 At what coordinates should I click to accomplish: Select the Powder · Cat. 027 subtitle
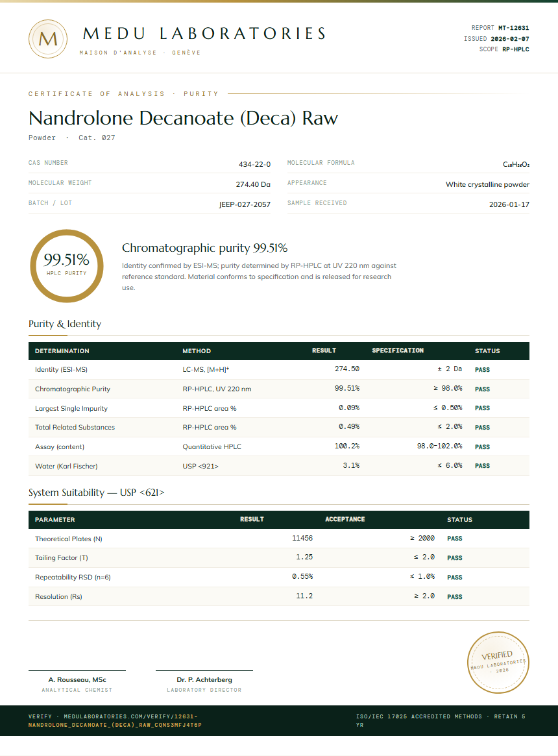point(72,138)
